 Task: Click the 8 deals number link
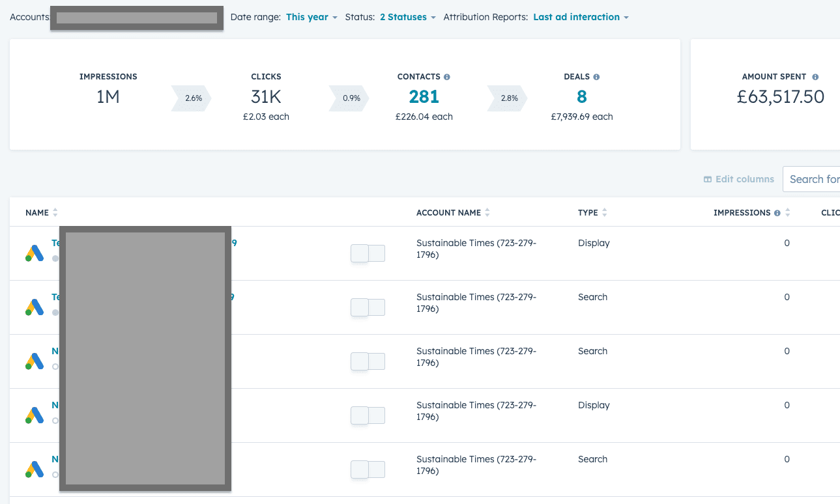click(x=581, y=97)
